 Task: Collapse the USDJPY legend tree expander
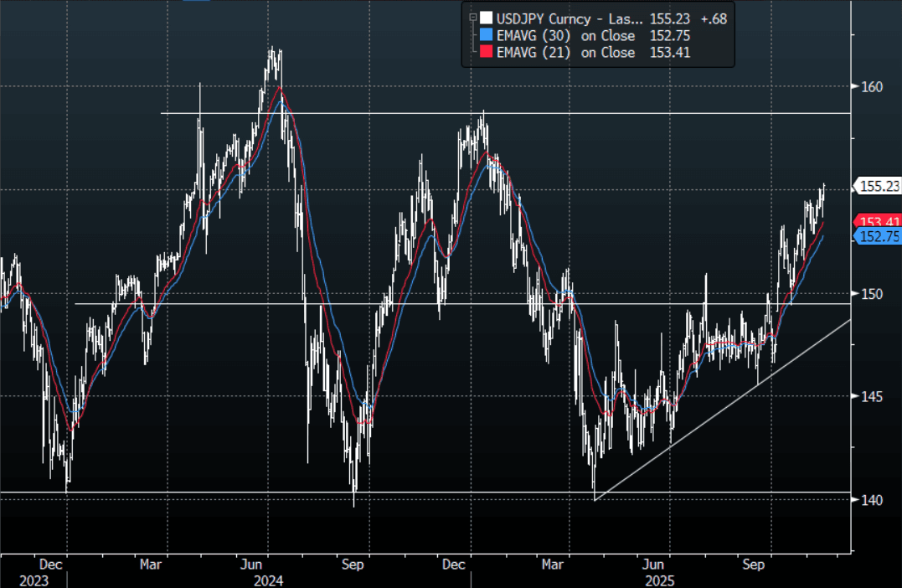[x=472, y=18]
